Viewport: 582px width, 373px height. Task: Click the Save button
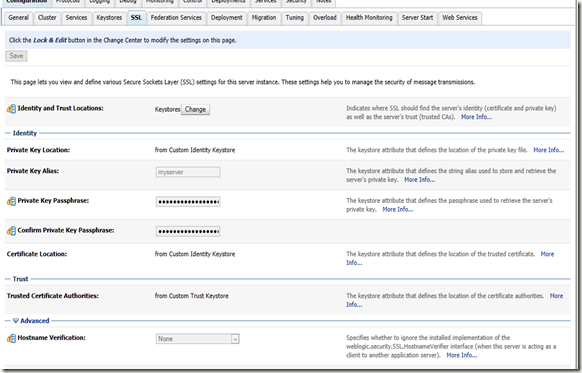[16, 56]
